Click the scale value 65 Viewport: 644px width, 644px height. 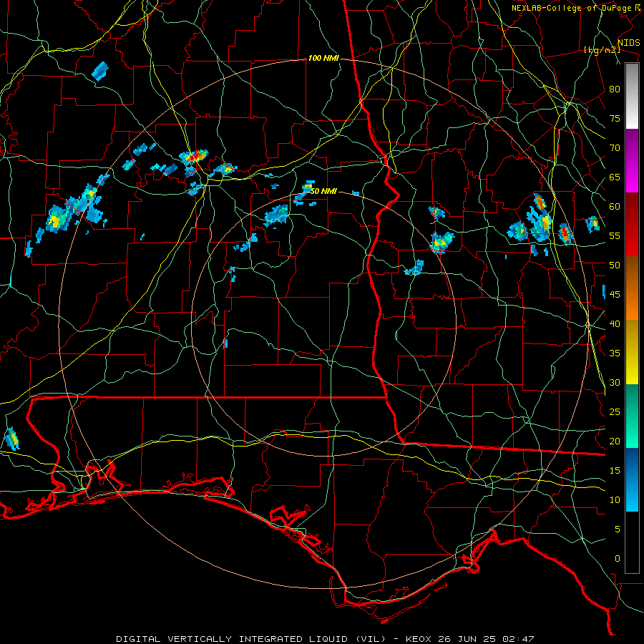point(615,177)
